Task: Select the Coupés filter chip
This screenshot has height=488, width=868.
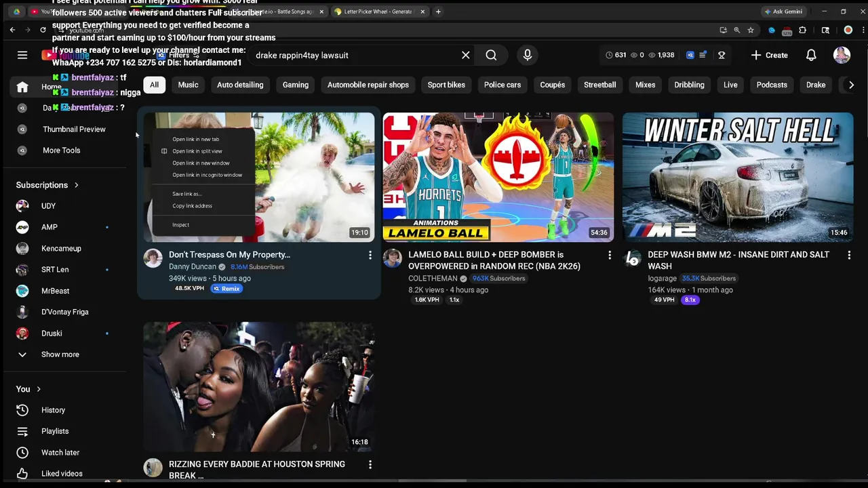Action: [553, 85]
